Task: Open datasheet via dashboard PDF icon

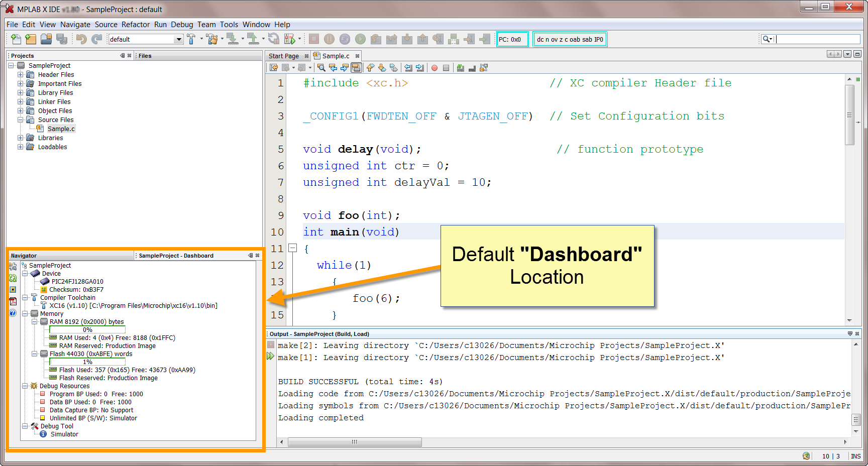Action: [x=13, y=301]
